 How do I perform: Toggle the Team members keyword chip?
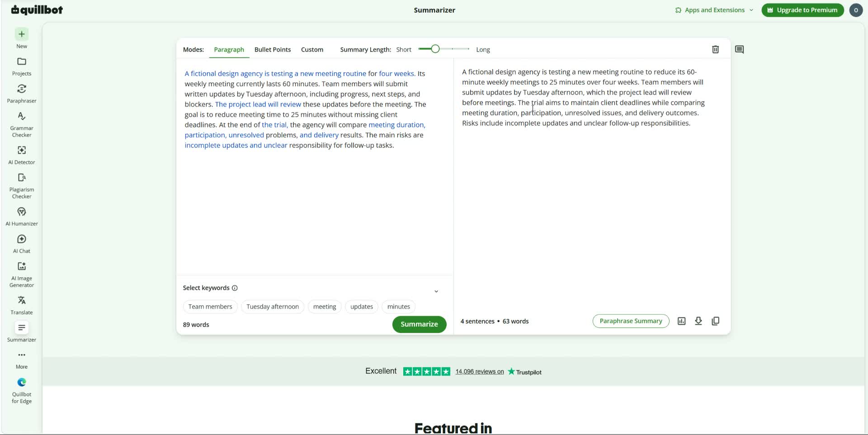(210, 307)
